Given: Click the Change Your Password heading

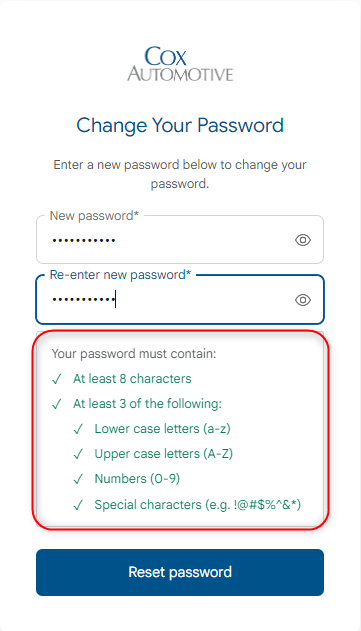Looking at the screenshot, I should (180, 126).
